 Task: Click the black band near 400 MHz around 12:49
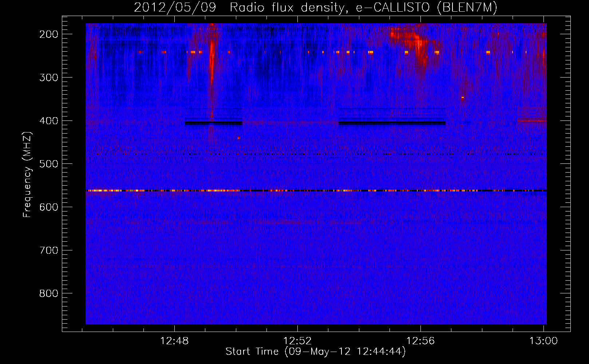(x=214, y=123)
